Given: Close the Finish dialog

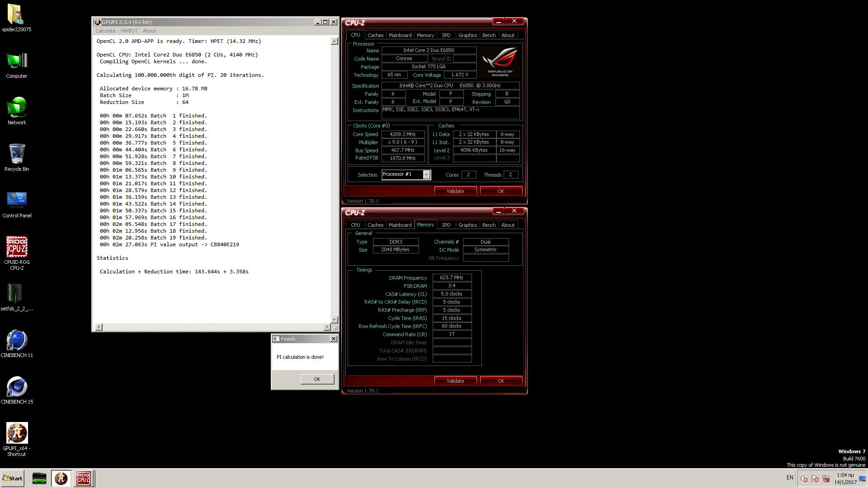Looking at the screenshot, I should tap(334, 338).
